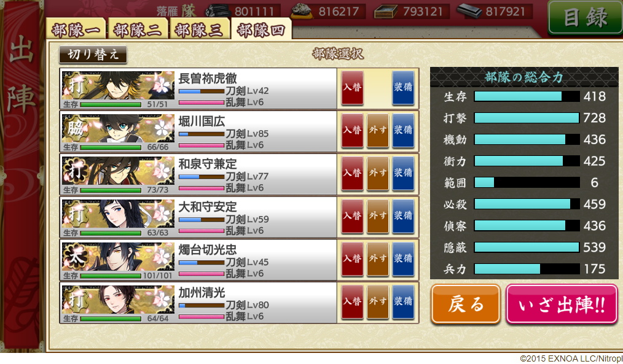
Task: Open 装備 equipment for 大和守安定
Action: coord(403,216)
